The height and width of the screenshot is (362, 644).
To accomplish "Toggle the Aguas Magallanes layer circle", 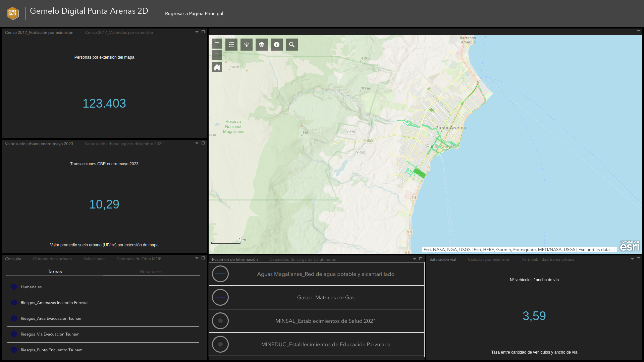I will [x=220, y=274].
